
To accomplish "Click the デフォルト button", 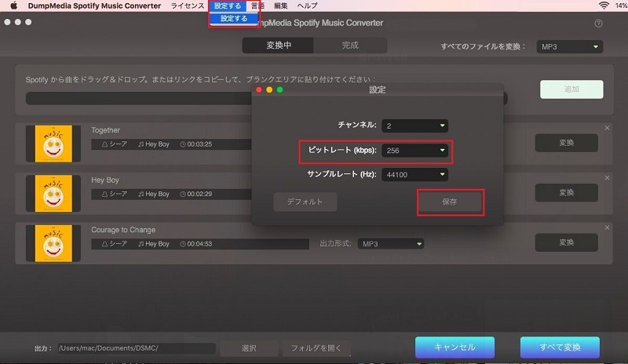I will pos(305,202).
